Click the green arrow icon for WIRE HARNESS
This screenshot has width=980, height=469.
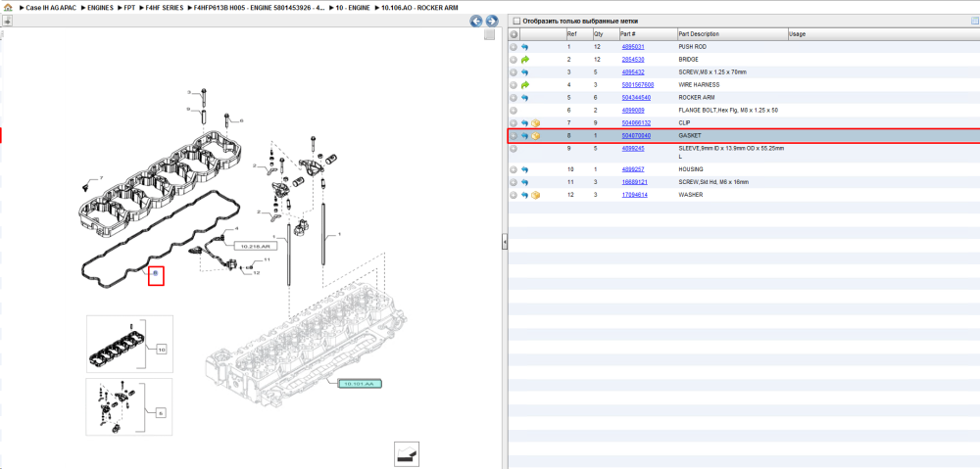point(525,85)
